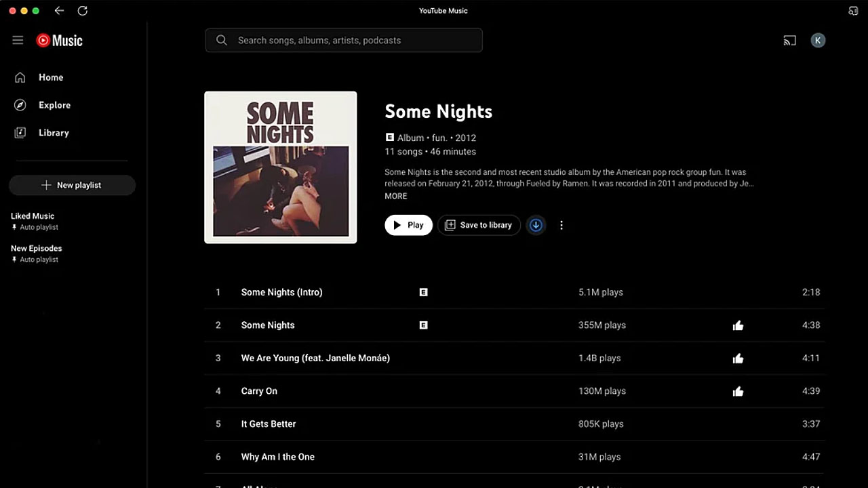Viewport: 868px width, 488px height.
Task: Play the Some Nights album
Action: point(408,225)
